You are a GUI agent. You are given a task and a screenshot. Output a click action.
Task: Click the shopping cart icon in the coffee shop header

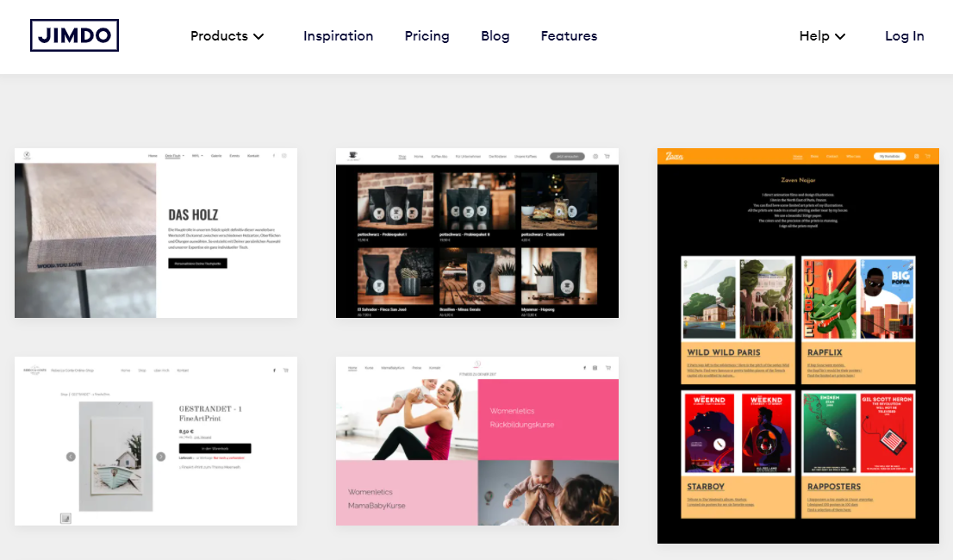606,157
